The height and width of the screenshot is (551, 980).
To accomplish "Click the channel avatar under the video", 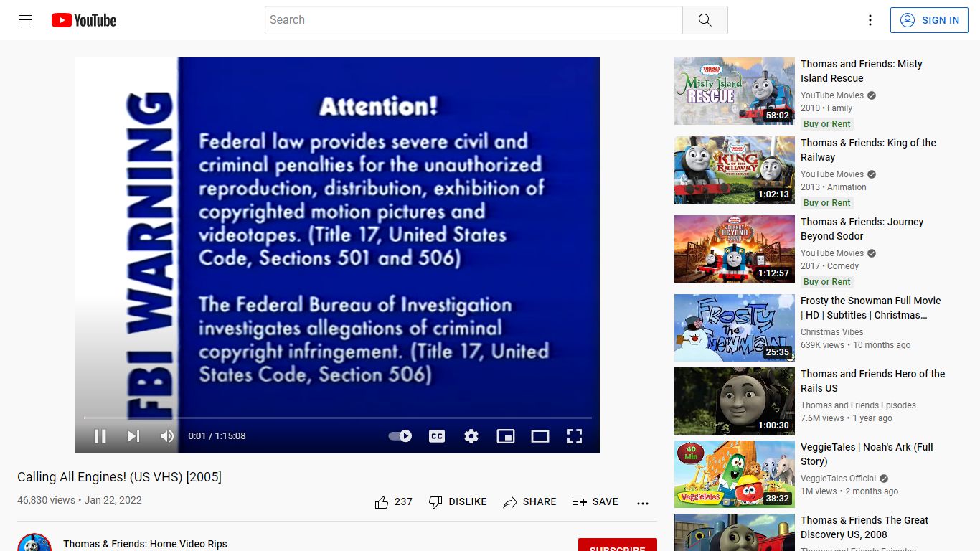I will 34,542.
